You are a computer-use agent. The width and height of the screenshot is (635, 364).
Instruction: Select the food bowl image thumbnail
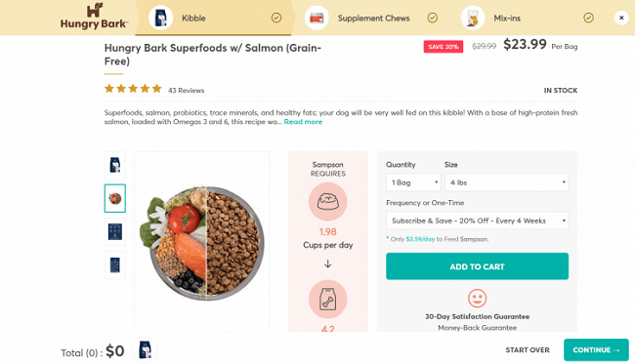click(x=115, y=198)
